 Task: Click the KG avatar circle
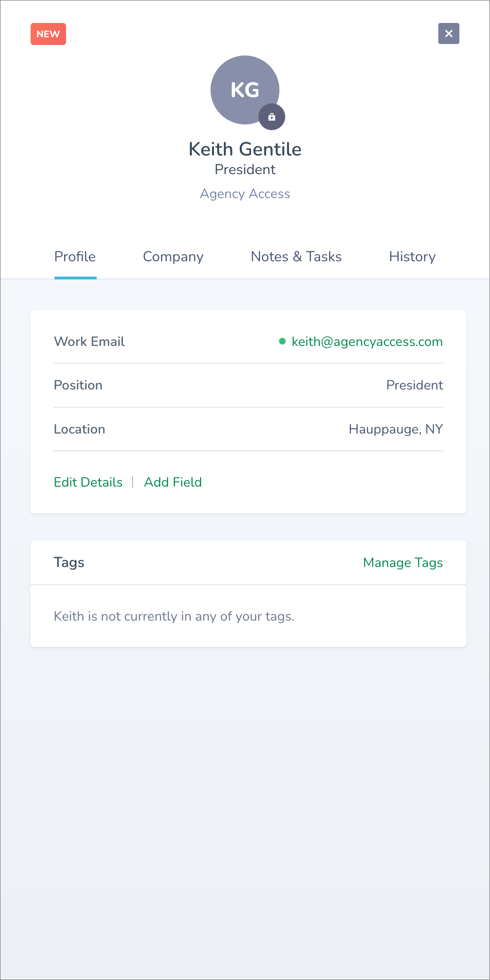(245, 90)
